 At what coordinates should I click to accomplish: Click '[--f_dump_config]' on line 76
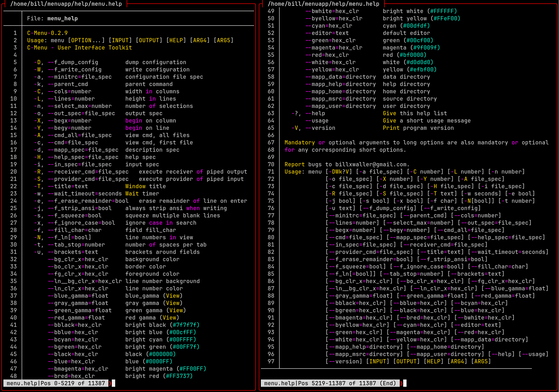(388, 208)
